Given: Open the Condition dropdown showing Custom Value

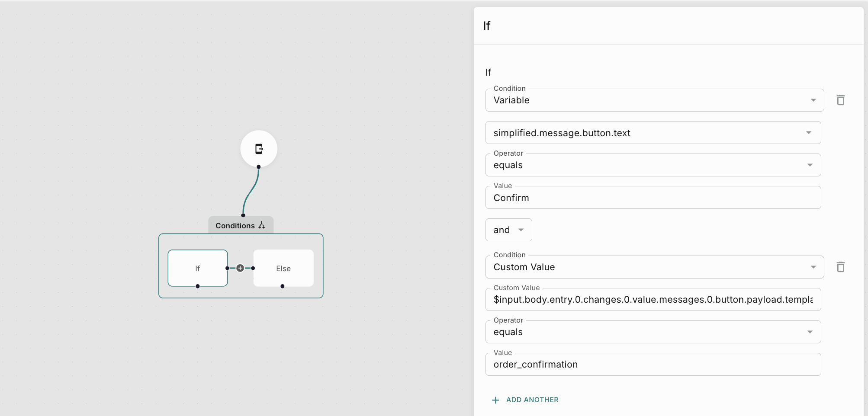Looking at the screenshot, I should point(654,267).
